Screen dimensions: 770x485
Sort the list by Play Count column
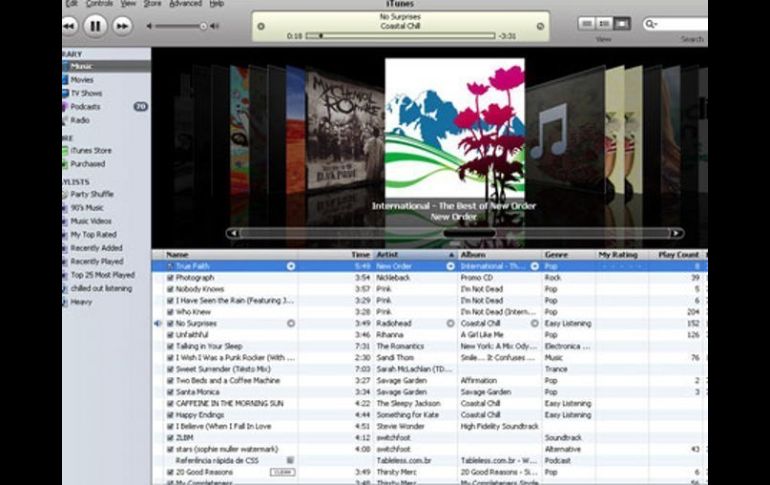(679, 255)
